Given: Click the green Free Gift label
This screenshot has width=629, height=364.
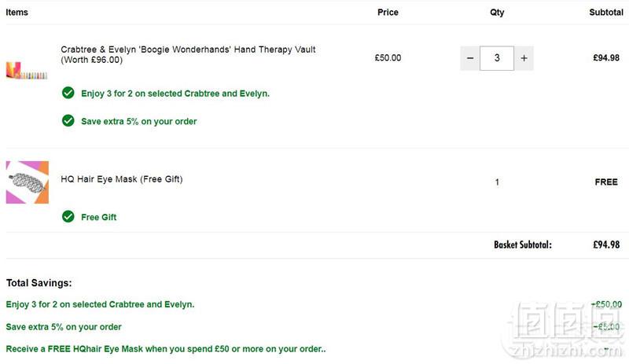Looking at the screenshot, I should click(x=99, y=217).
